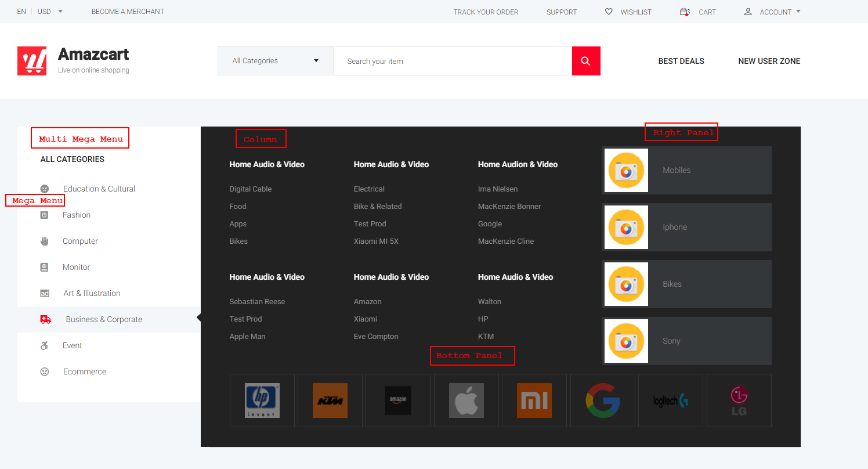
Task: Expand the All Categories search dropdown
Action: (275, 61)
